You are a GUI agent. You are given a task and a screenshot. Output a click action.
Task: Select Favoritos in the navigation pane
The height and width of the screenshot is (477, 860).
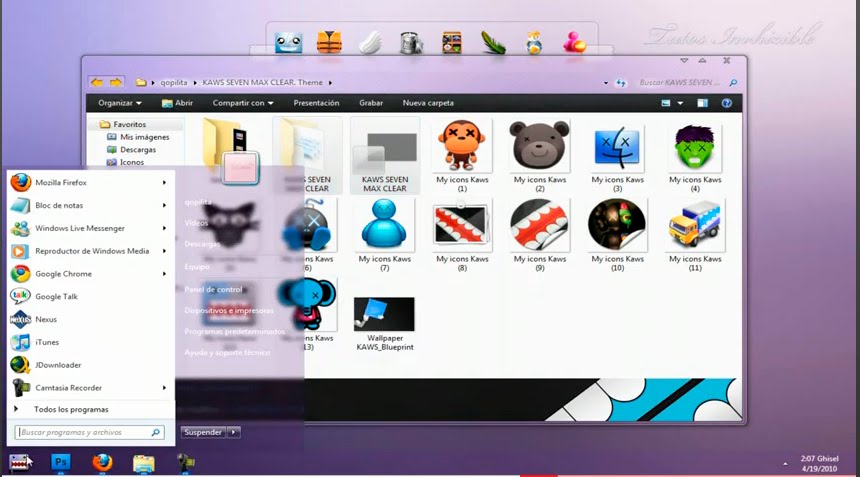coord(129,124)
